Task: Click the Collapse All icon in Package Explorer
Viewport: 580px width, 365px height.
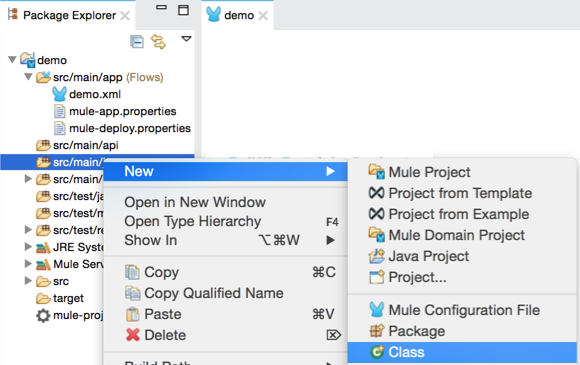Action: pyautogui.click(x=137, y=41)
